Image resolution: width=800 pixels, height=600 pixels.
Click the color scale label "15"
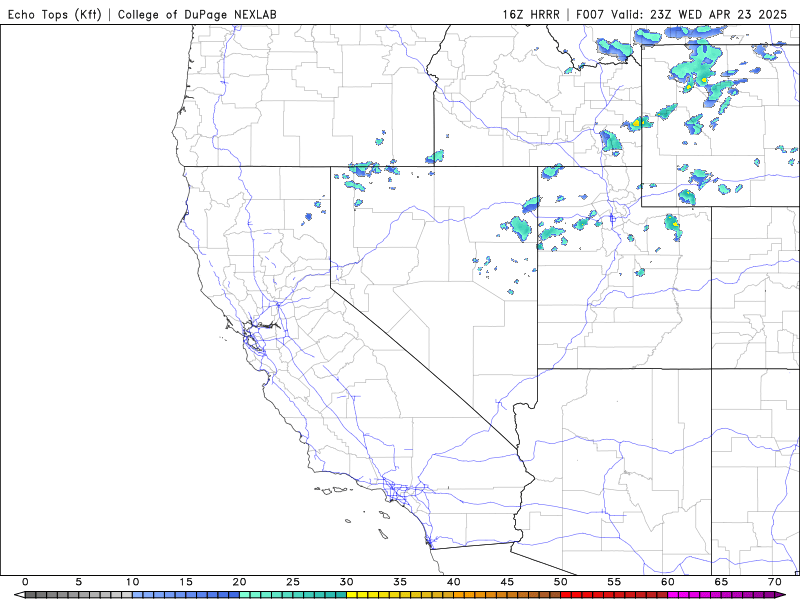pos(186,582)
